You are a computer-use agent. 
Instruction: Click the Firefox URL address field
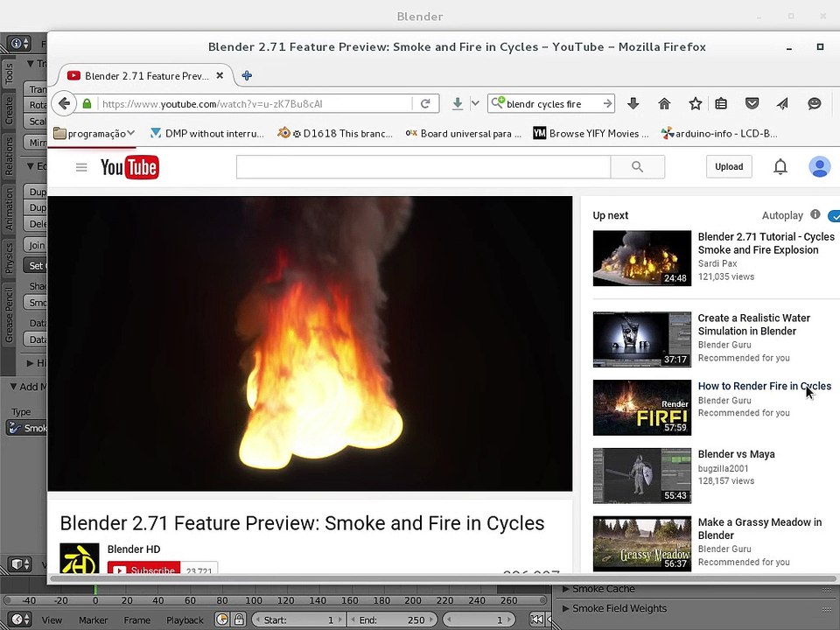tap(255, 103)
